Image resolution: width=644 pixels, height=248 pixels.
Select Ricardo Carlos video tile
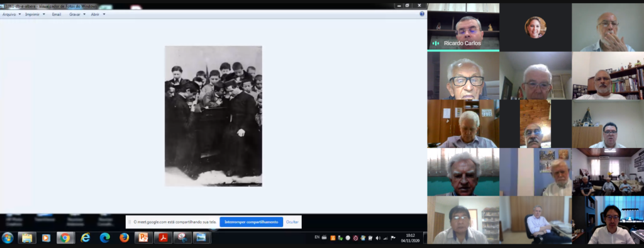tap(464, 27)
